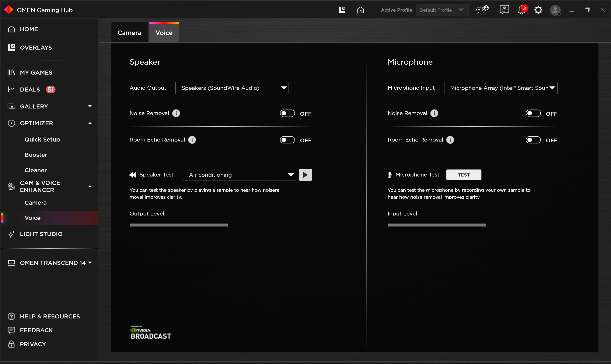
Task: Open LIGHT STUDIO label
Action: click(x=41, y=234)
